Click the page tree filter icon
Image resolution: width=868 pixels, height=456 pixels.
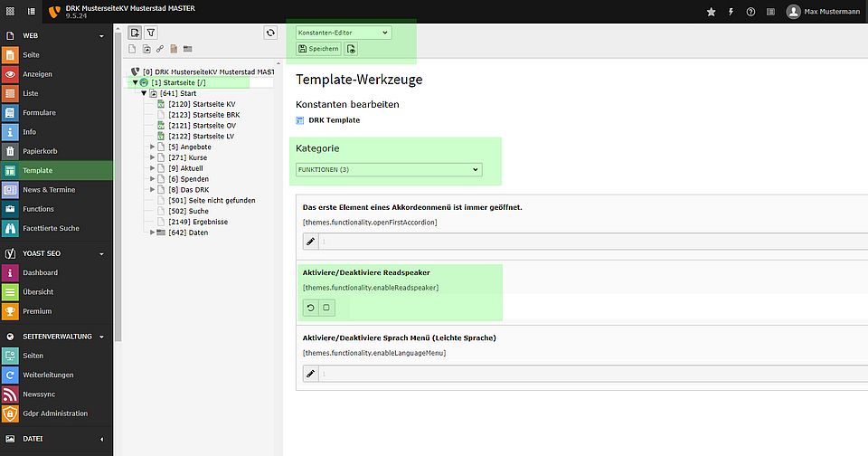pyautogui.click(x=151, y=33)
